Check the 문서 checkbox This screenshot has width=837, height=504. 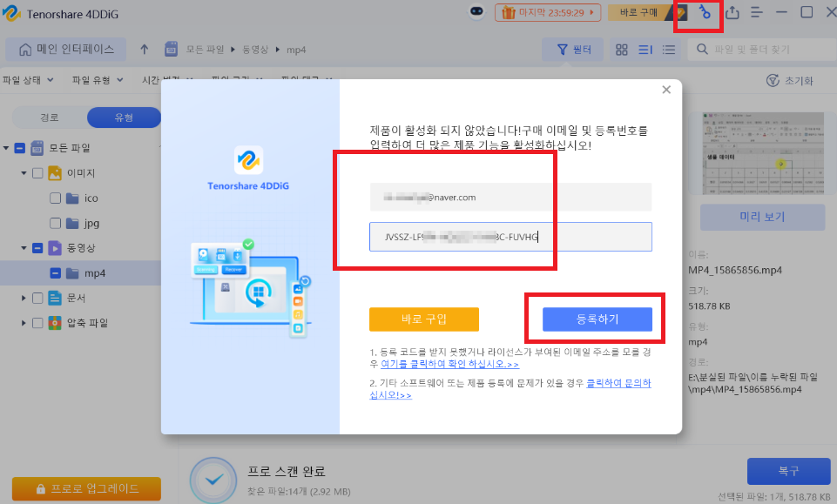click(x=37, y=298)
